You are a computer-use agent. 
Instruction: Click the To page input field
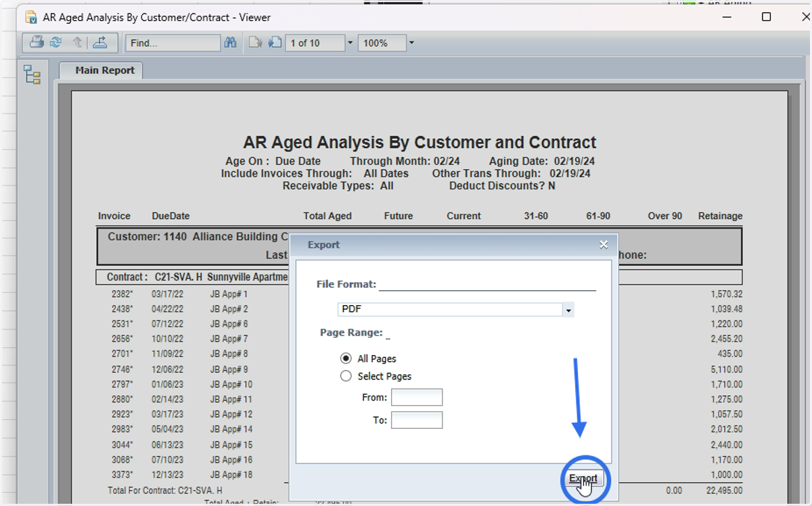click(417, 420)
